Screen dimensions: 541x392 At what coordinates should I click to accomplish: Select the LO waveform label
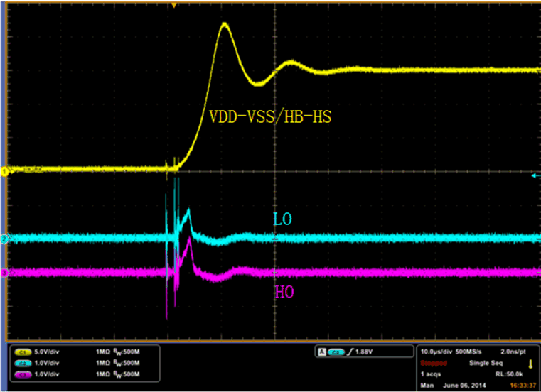click(284, 220)
